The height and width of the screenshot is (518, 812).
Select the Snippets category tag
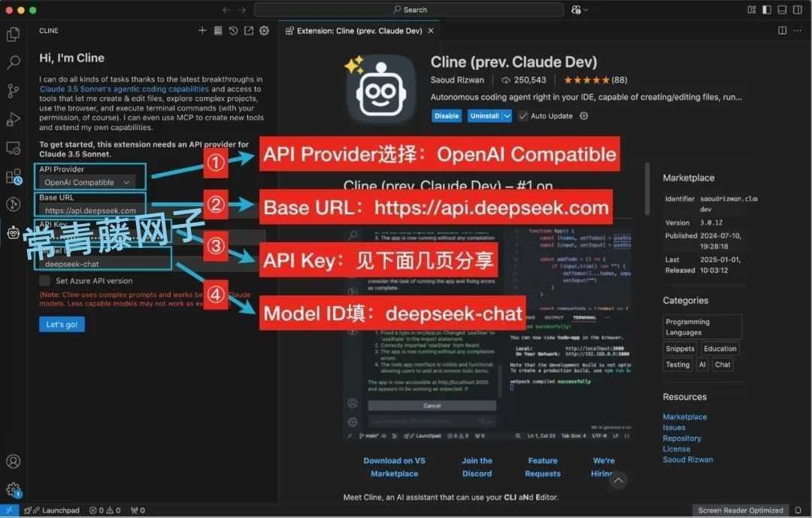tap(680, 349)
